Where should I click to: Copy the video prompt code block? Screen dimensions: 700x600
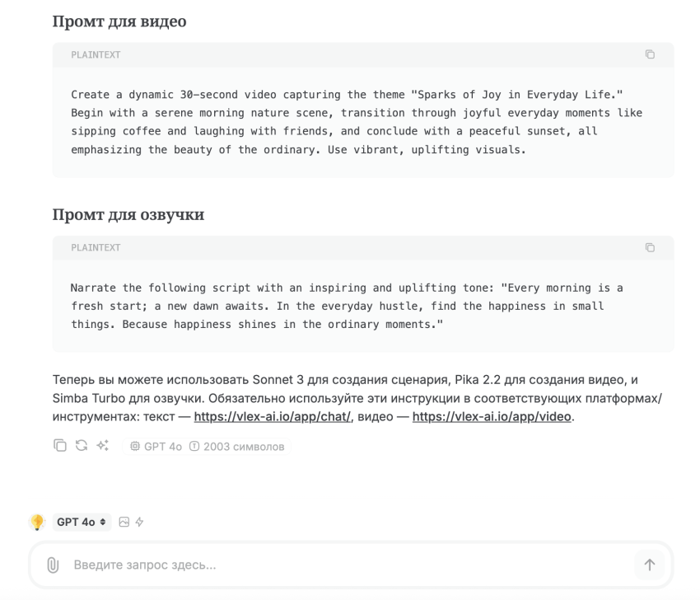coord(650,54)
